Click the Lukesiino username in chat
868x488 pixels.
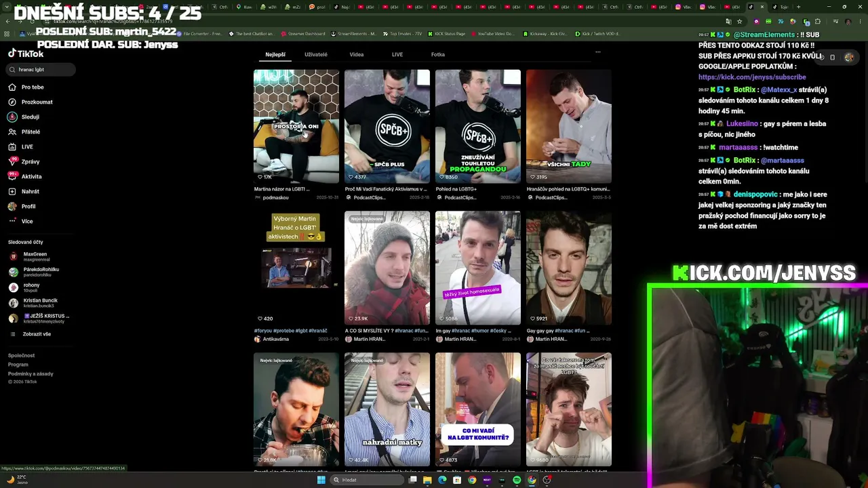pyautogui.click(x=742, y=124)
